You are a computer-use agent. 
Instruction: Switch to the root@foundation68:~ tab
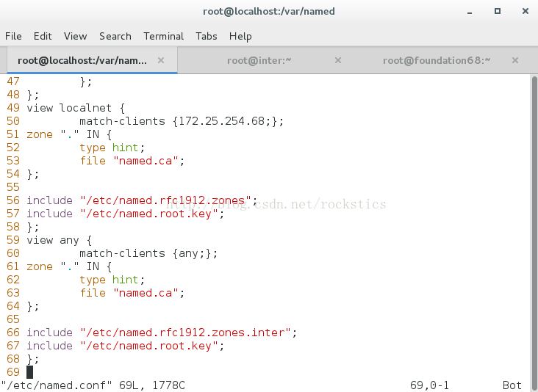(437, 60)
